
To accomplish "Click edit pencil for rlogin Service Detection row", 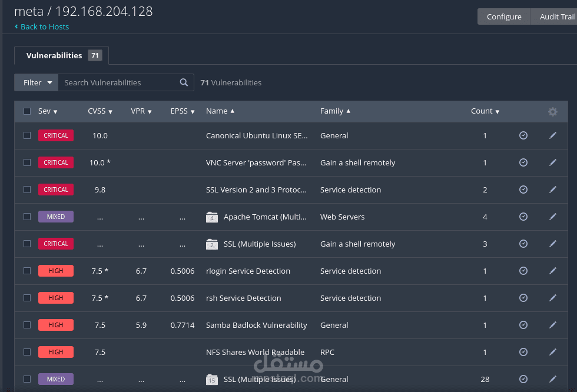I will (x=553, y=271).
